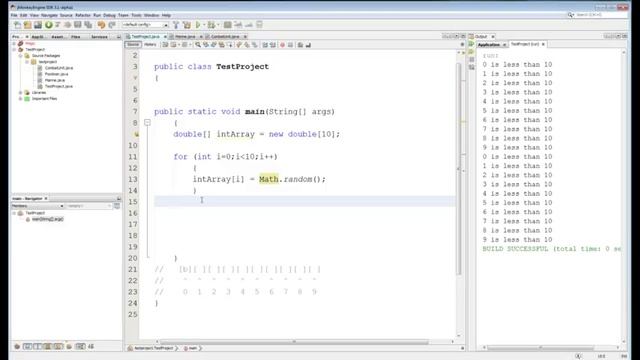Click the Open Project toolbar icon
The height and width of the screenshot is (360, 640).
pyautogui.click(x=38, y=25)
